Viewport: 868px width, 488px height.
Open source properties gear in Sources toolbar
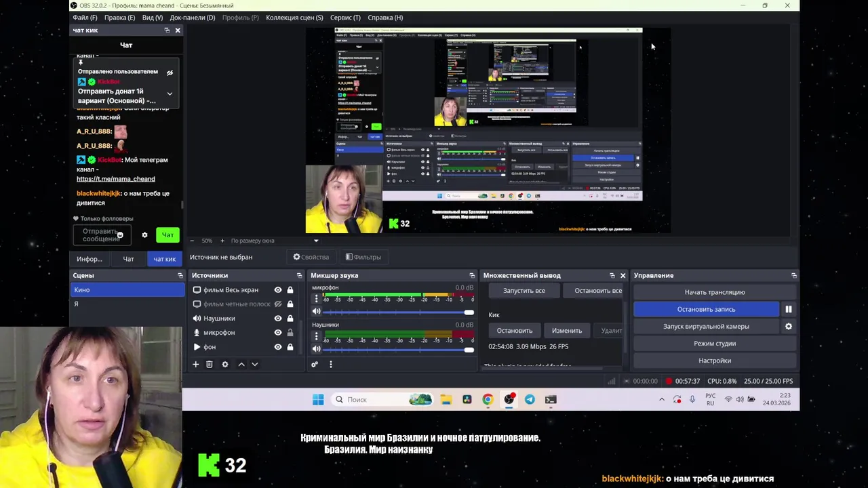point(225,365)
